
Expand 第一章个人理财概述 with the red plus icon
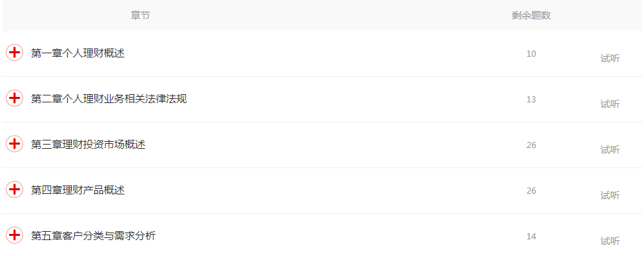15,53
